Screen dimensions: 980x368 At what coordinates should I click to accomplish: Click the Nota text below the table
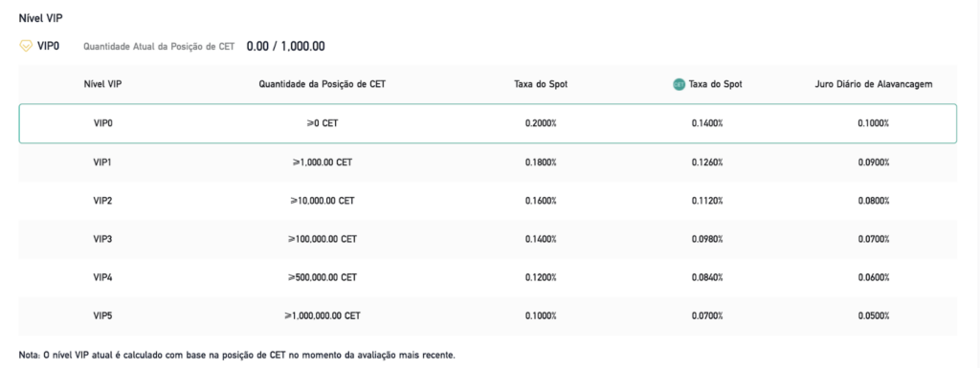coord(237,356)
